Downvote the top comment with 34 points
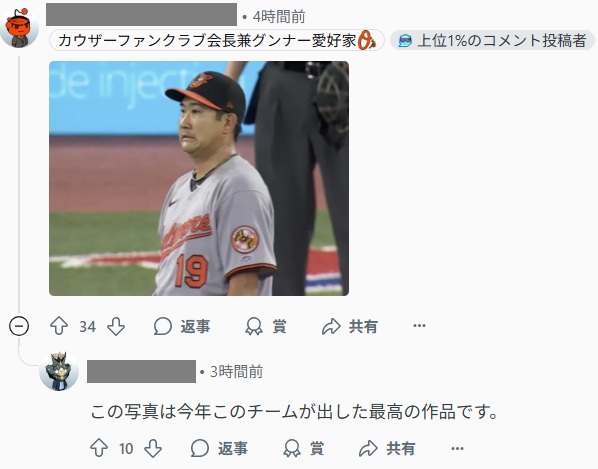Viewport: 598px width, 469px height. [x=116, y=326]
